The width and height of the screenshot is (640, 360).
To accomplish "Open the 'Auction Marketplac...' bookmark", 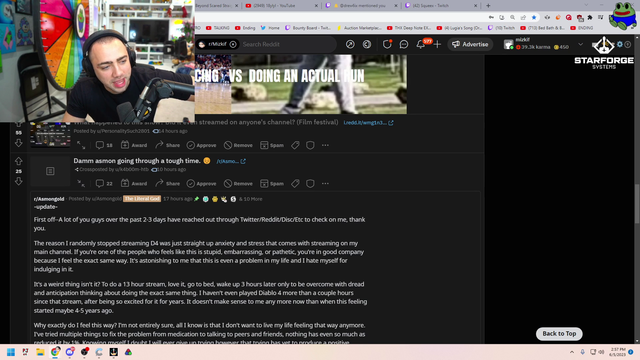I will pyautogui.click(x=359, y=28).
